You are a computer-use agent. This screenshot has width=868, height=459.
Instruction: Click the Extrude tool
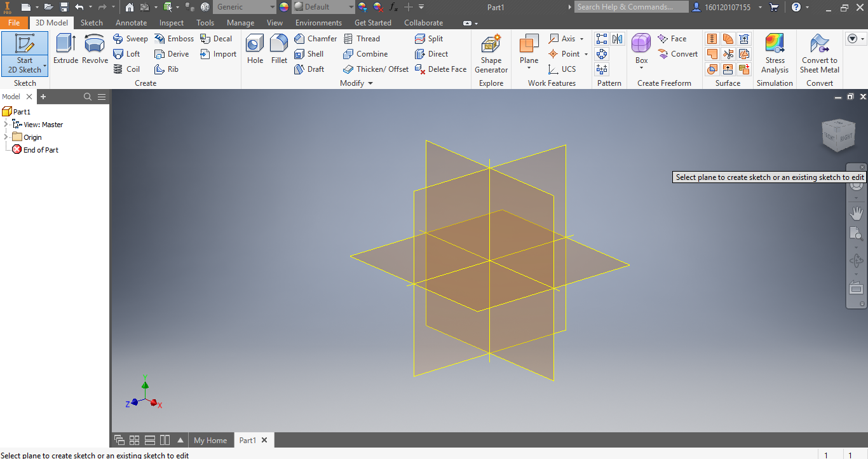point(65,50)
